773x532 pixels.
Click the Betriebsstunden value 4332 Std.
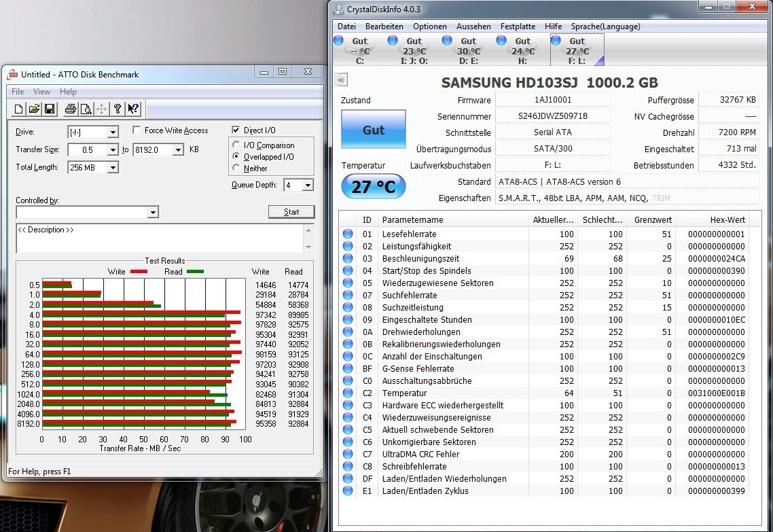(x=729, y=164)
